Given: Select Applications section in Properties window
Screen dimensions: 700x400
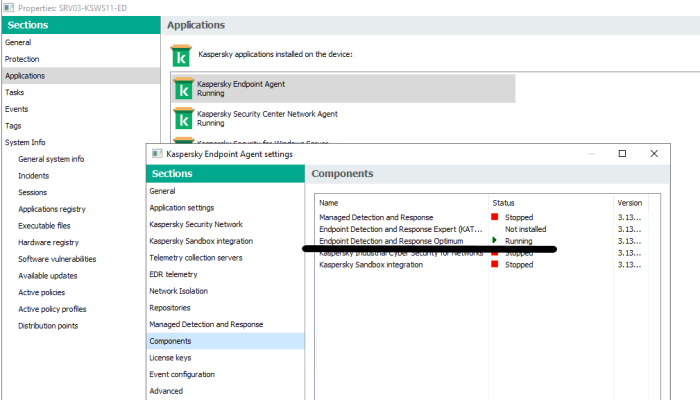Looking at the screenshot, I should tap(81, 75).
